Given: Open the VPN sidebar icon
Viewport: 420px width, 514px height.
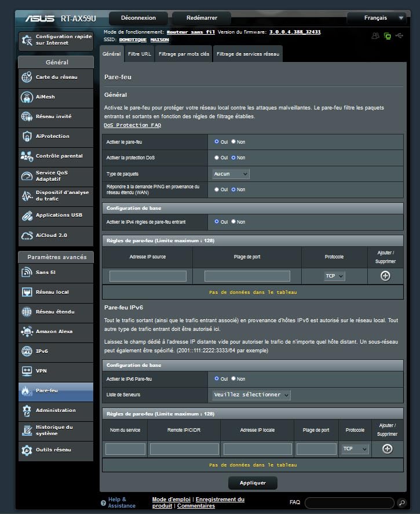Looking at the screenshot, I should (x=27, y=371).
